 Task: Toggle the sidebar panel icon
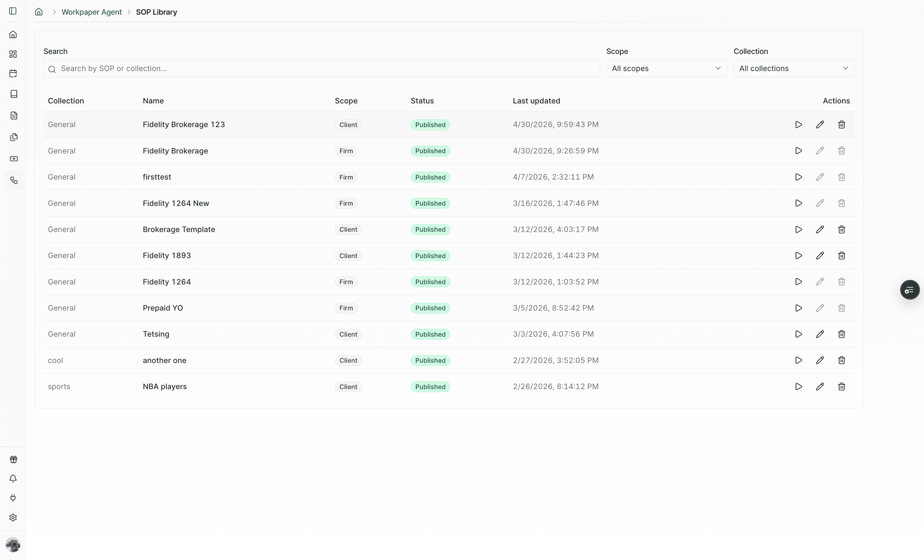click(13, 11)
